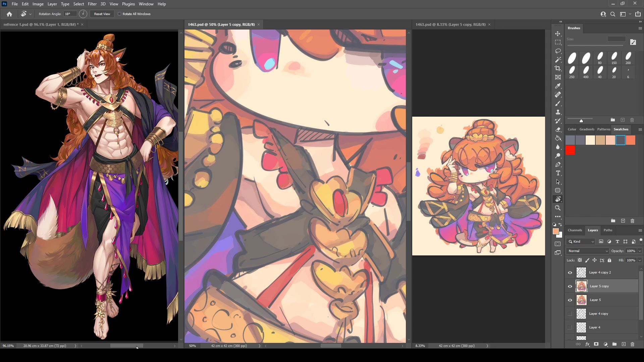This screenshot has width=644, height=362.
Task: Select the Brush tool
Action: [x=558, y=104]
